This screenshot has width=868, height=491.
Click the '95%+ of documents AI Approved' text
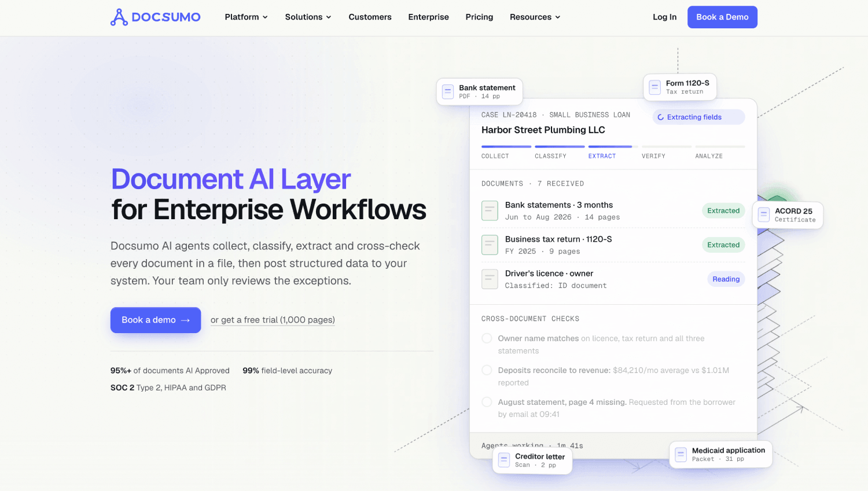[170, 371]
